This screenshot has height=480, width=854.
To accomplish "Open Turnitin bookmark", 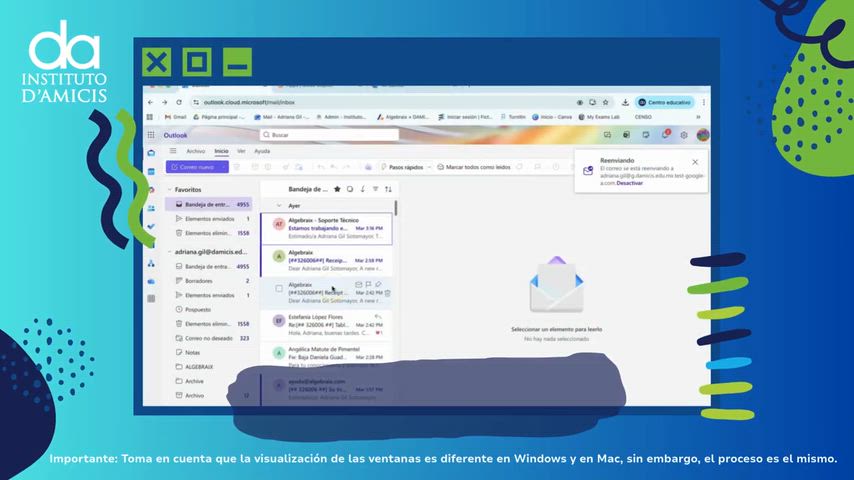I will [513, 117].
